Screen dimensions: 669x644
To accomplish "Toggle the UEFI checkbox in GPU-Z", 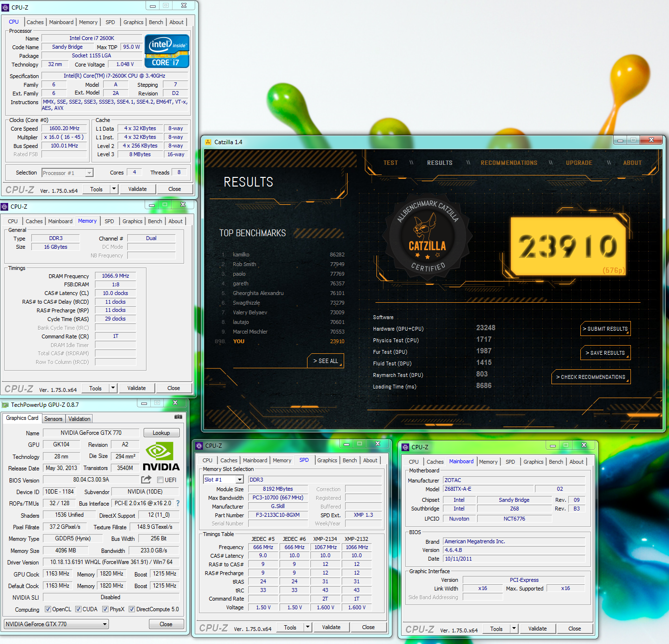I will coord(161,480).
